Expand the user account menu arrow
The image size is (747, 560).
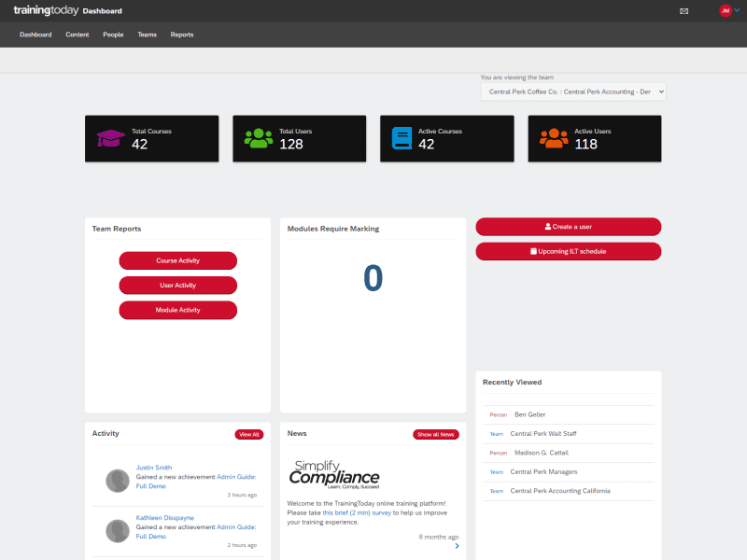click(737, 11)
